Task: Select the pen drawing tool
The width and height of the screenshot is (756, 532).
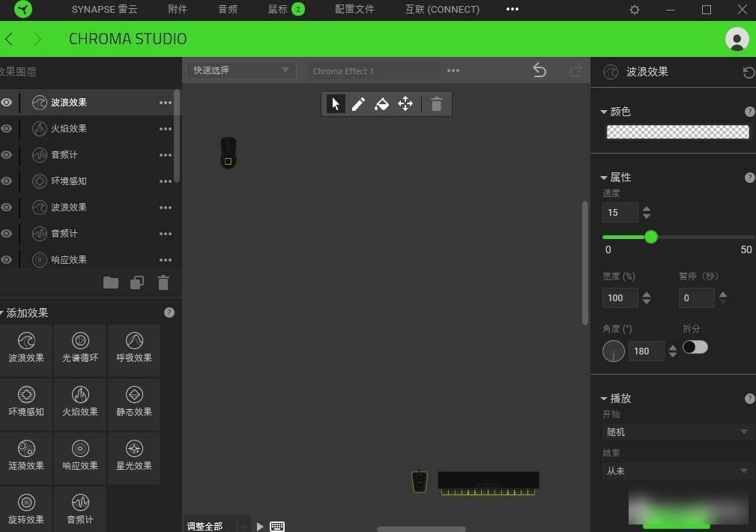Action: tap(358, 103)
